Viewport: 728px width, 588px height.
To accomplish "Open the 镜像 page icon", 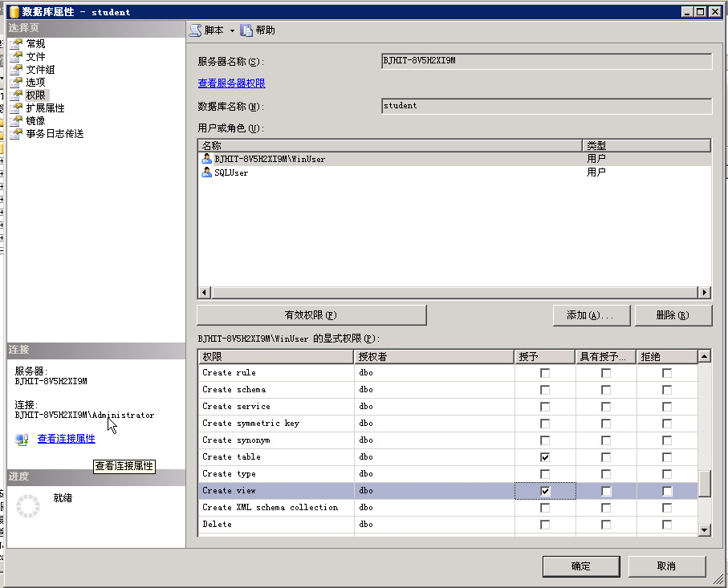I will click(16, 121).
